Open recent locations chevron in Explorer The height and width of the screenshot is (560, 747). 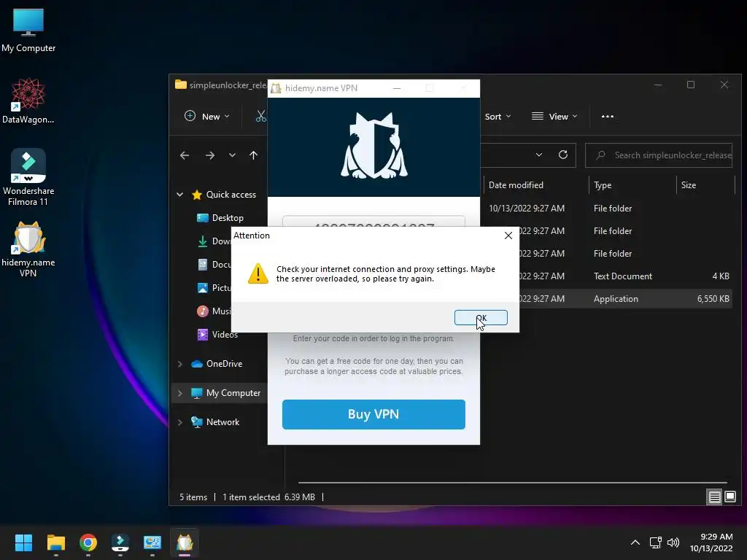click(x=232, y=155)
